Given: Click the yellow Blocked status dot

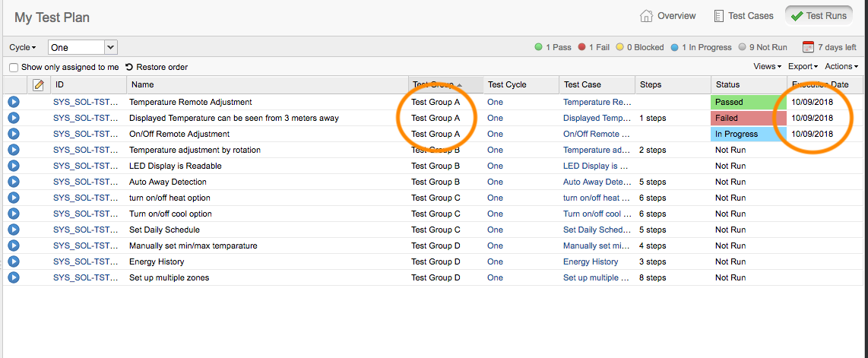Looking at the screenshot, I should coord(619,47).
